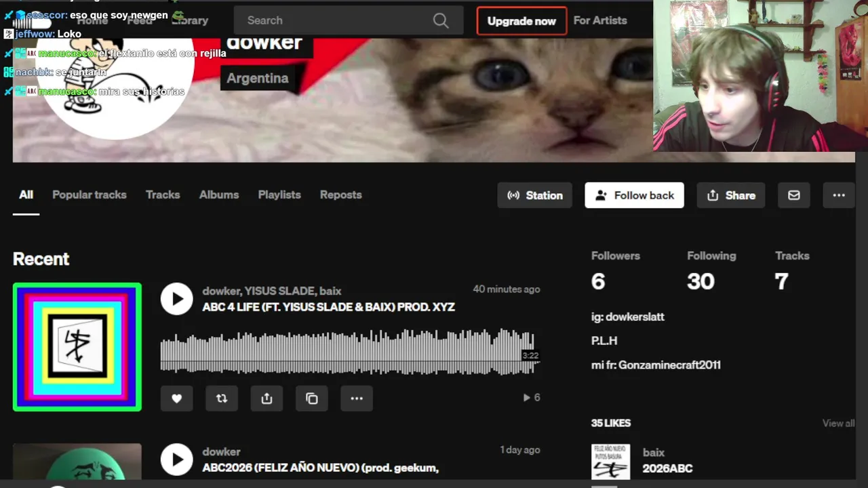Open the Library nav item
868x488 pixels.
coord(190,20)
